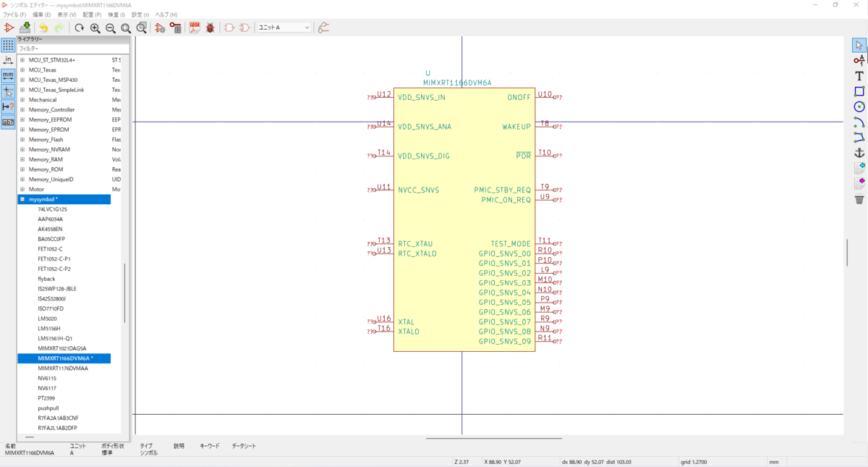Click the grayed redo arrow

pos(59,28)
